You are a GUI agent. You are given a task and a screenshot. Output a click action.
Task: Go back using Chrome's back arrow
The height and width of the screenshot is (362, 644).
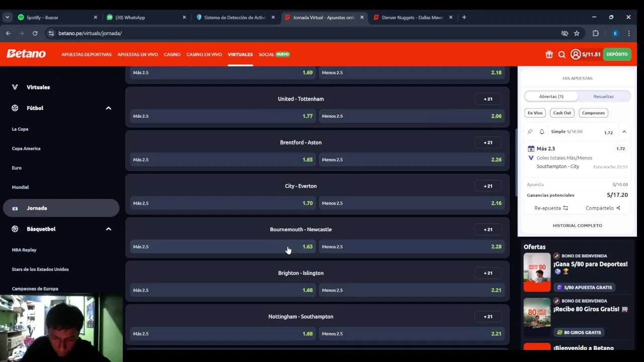pyautogui.click(x=8, y=33)
